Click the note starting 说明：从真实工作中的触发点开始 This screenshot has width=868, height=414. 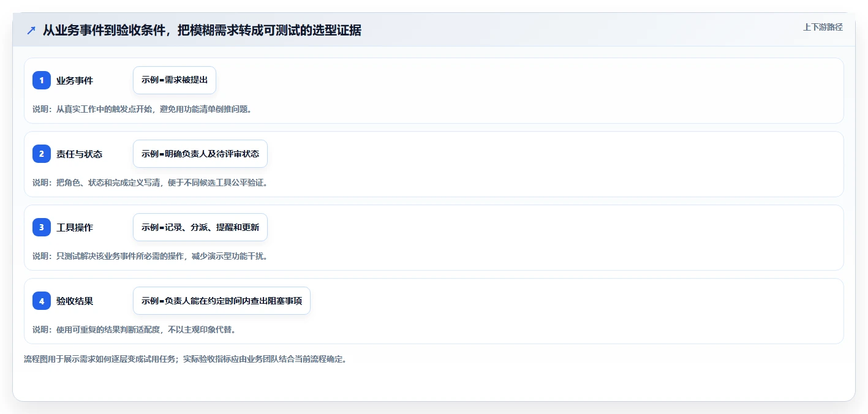[x=142, y=109]
